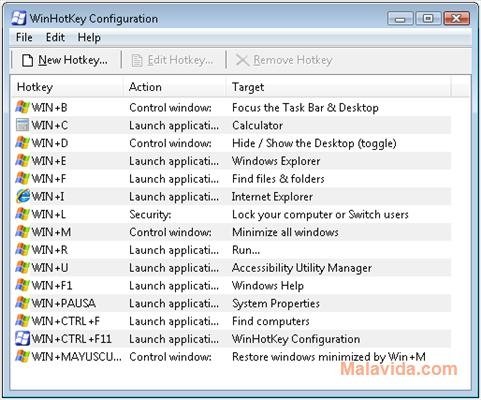The image size is (481, 400).
Task: Click the Edit Hotkey document icon
Action: pyautogui.click(x=137, y=61)
